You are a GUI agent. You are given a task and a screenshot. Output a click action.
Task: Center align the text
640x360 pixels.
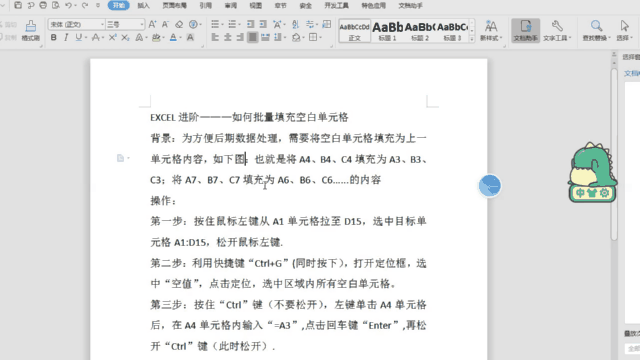(x=228, y=38)
